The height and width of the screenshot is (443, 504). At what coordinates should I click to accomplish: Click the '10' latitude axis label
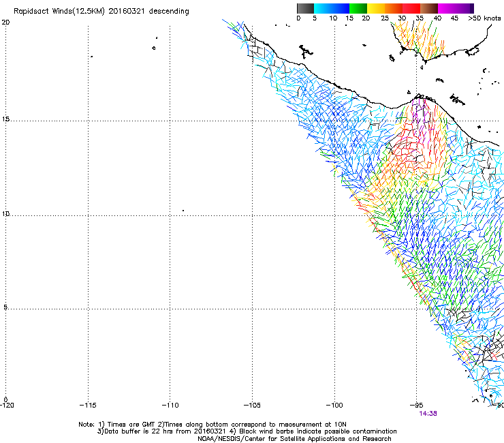coord(5,214)
